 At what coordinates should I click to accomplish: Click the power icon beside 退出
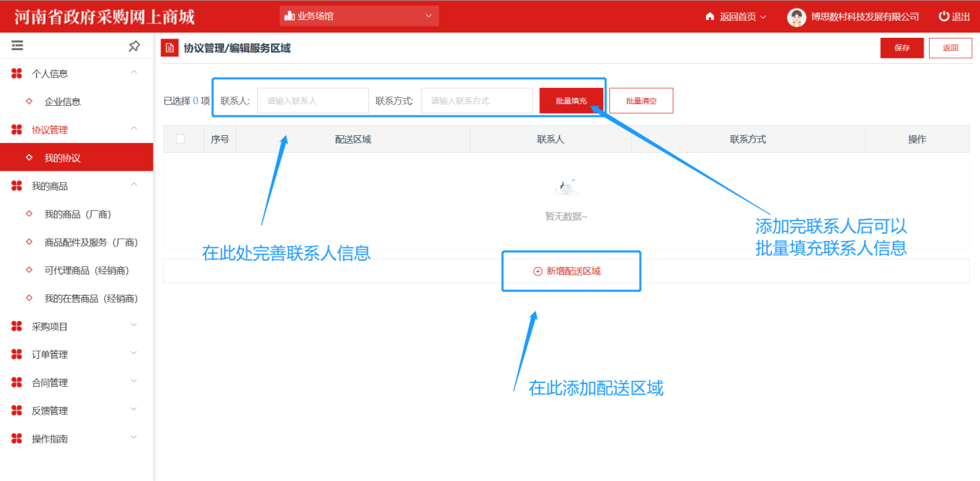(x=944, y=16)
